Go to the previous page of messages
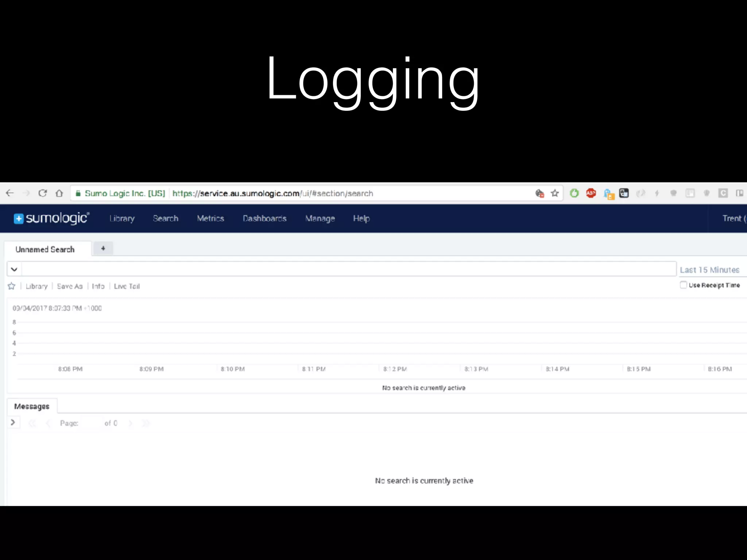747x560 pixels. pyautogui.click(x=48, y=423)
